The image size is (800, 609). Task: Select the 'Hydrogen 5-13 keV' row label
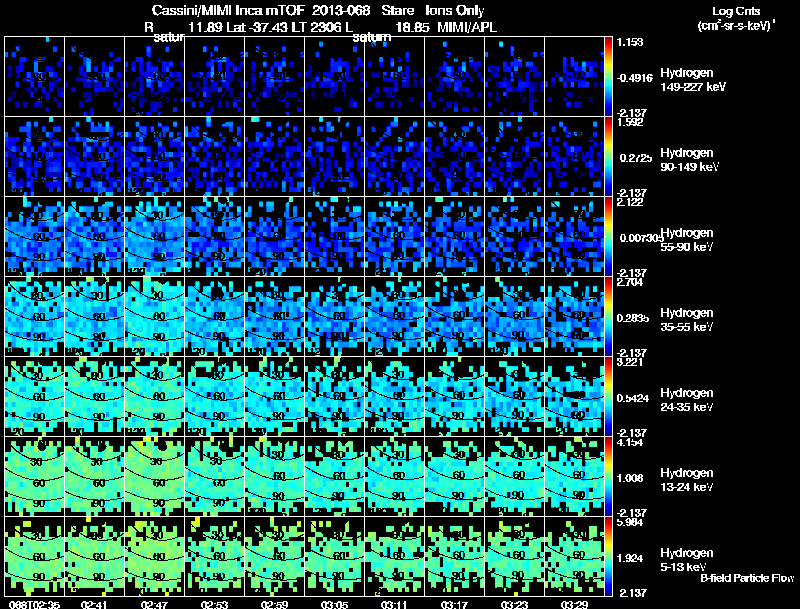point(687,560)
